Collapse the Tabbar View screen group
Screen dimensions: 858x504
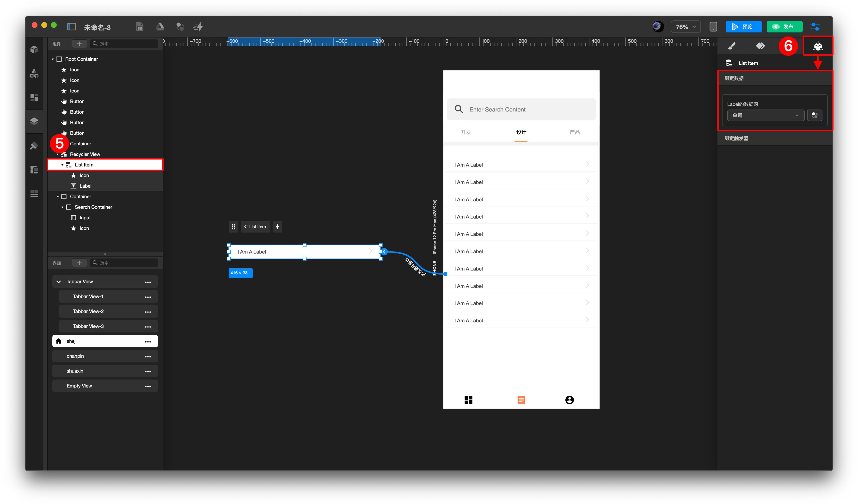coord(59,282)
